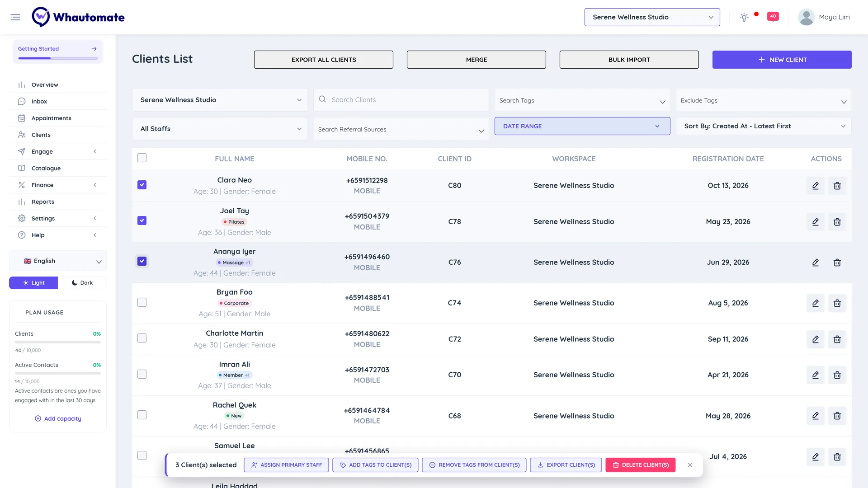Edit Clara Neo using pencil icon
The width and height of the screenshot is (868, 488).
point(816,186)
